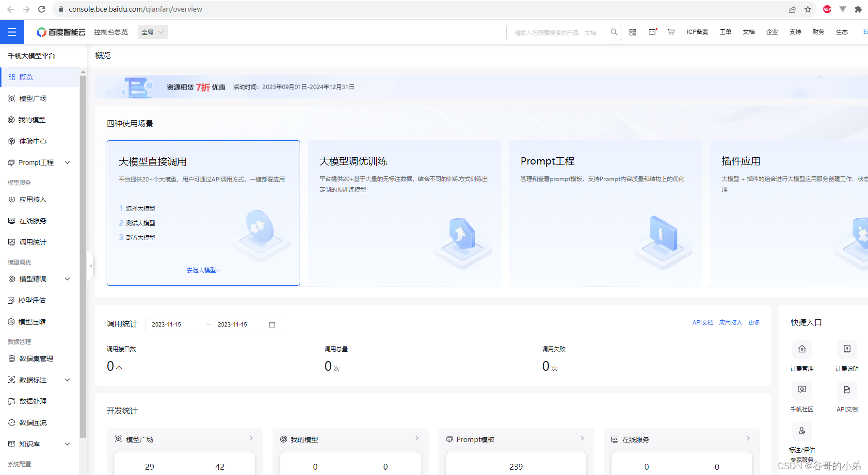Click the 标注/评估专家服务 shortcut icon
The image size is (868, 475).
tap(802, 430)
